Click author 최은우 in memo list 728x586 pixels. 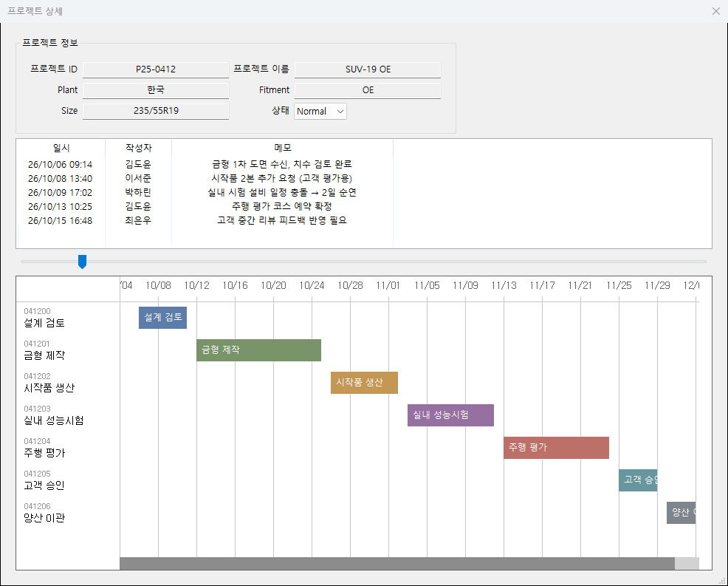[138, 221]
